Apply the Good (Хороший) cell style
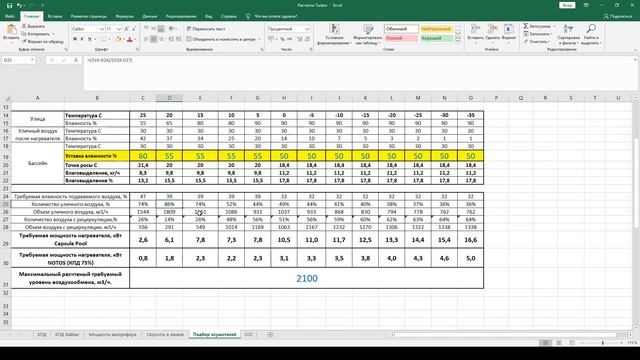This screenshot has height=360, width=640. pos(436,38)
